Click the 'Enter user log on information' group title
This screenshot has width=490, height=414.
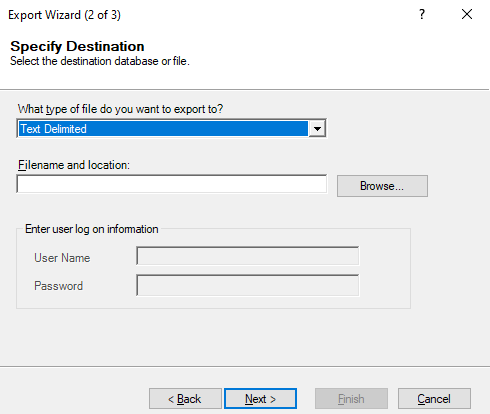tap(92, 229)
